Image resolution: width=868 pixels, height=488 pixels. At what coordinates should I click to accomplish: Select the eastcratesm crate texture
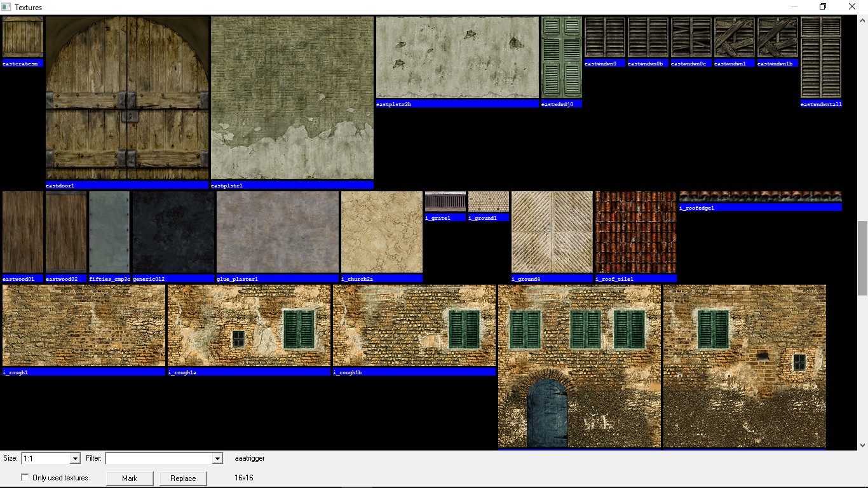(23, 37)
